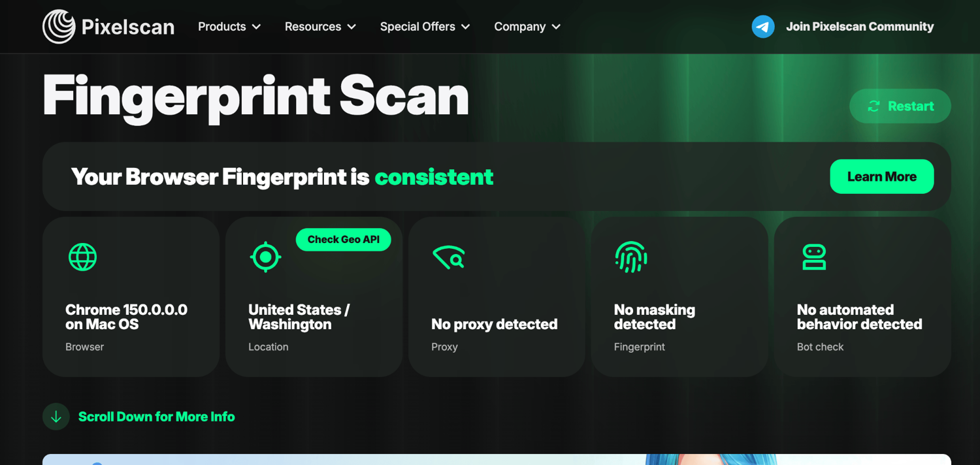Click Scroll Down for More Info
The image size is (980, 465).
tap(157, 417)
